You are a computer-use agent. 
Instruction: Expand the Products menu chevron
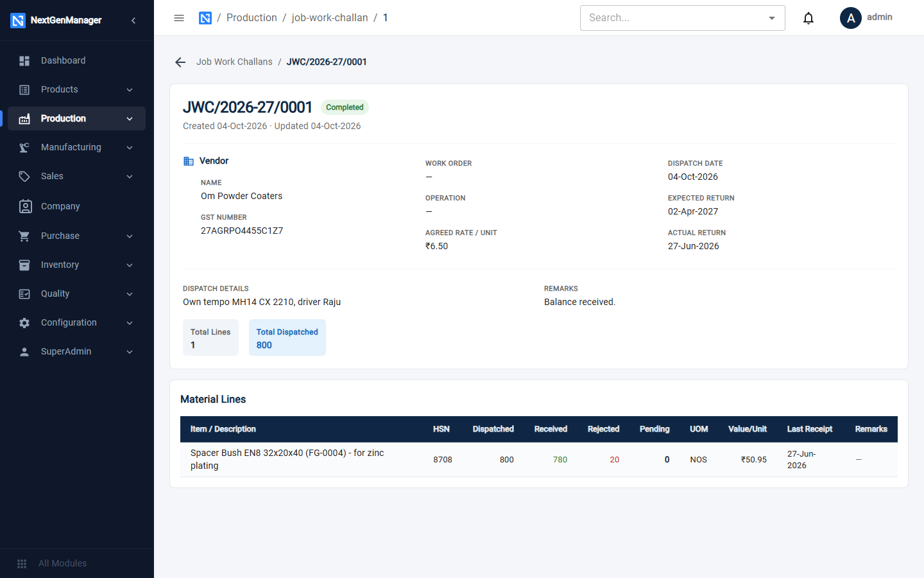(x=130, y=90)
